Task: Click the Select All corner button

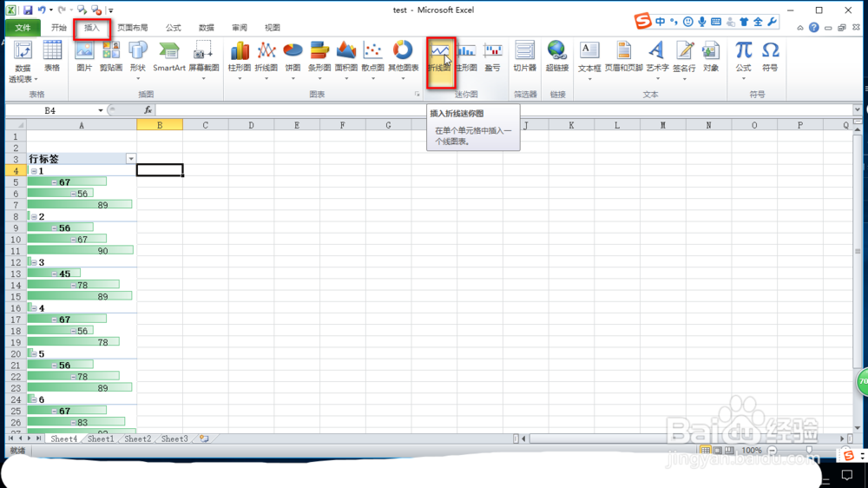Action: (x=16, y=125)
